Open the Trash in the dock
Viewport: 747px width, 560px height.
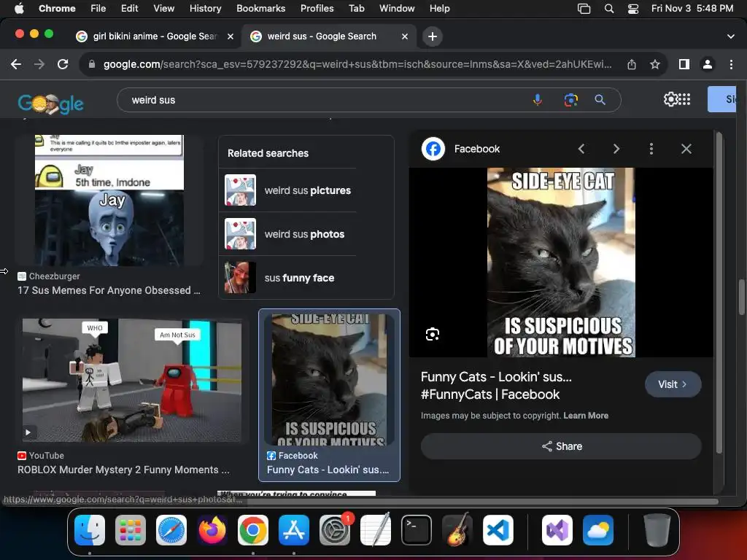657,530
